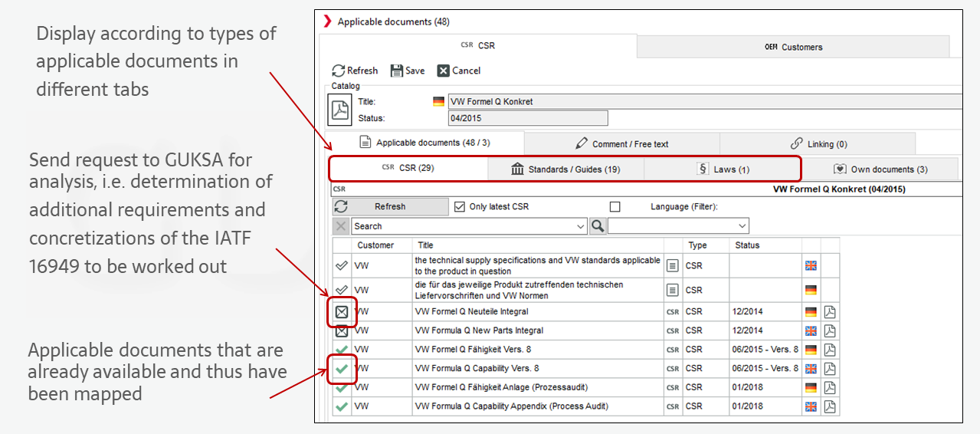Click green checkmark for VW Formel Q Fähigkeit Vers. 8
The height and width of the screenshot is (434, 980).
342,350
